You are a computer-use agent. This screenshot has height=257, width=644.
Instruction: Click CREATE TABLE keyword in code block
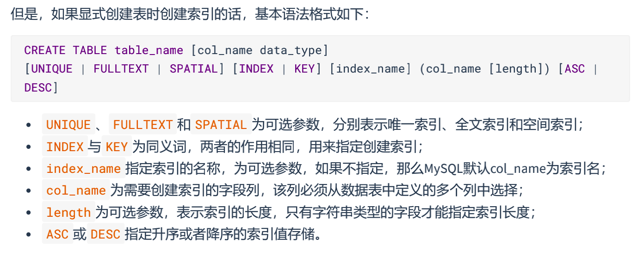click(66, 50)
